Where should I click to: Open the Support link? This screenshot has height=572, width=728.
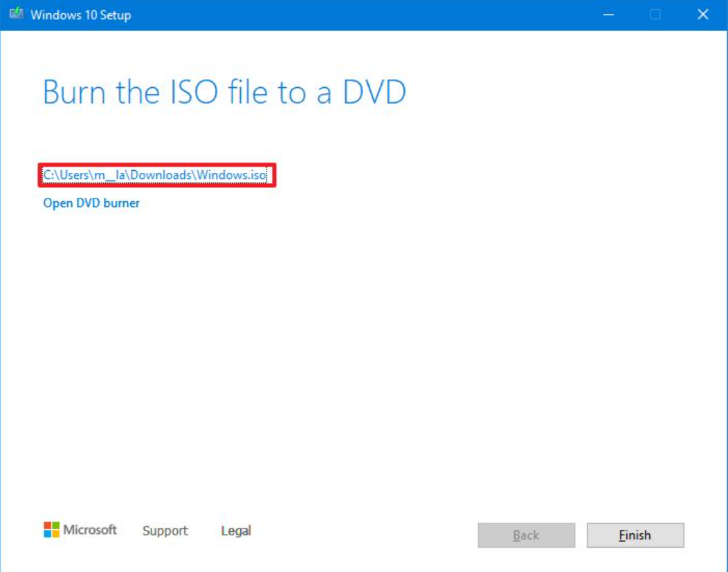tap(165, 531)
